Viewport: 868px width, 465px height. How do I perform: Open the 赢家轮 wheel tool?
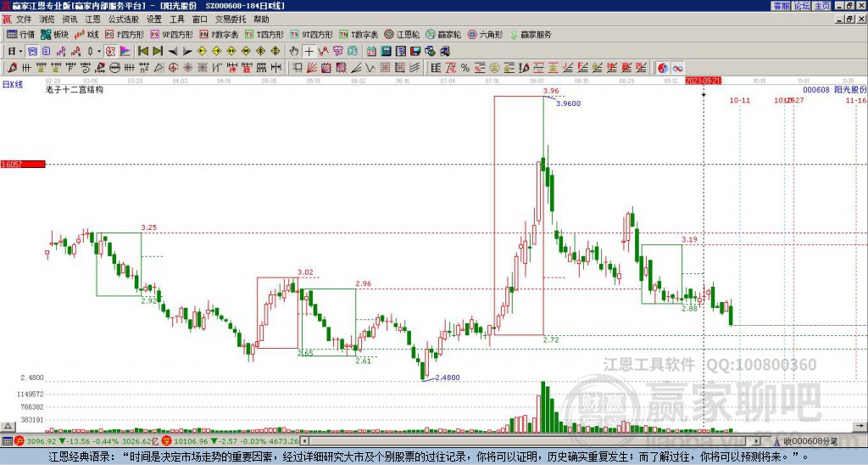[443, 34]
